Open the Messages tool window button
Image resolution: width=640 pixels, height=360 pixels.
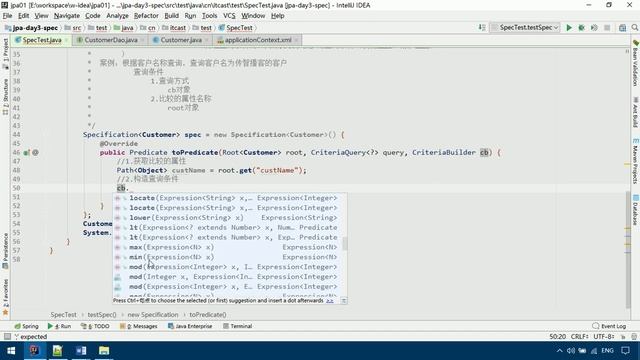click(x=138, y=326)
